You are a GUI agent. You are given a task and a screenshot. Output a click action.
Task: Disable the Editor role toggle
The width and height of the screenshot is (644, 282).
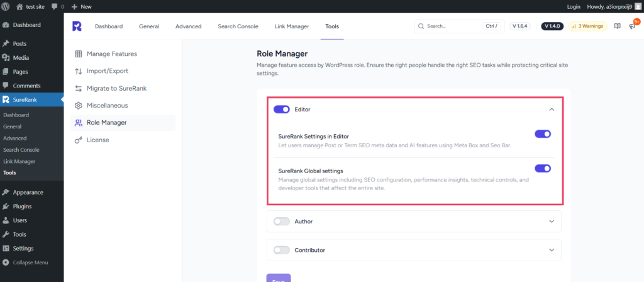coord(282,110)
